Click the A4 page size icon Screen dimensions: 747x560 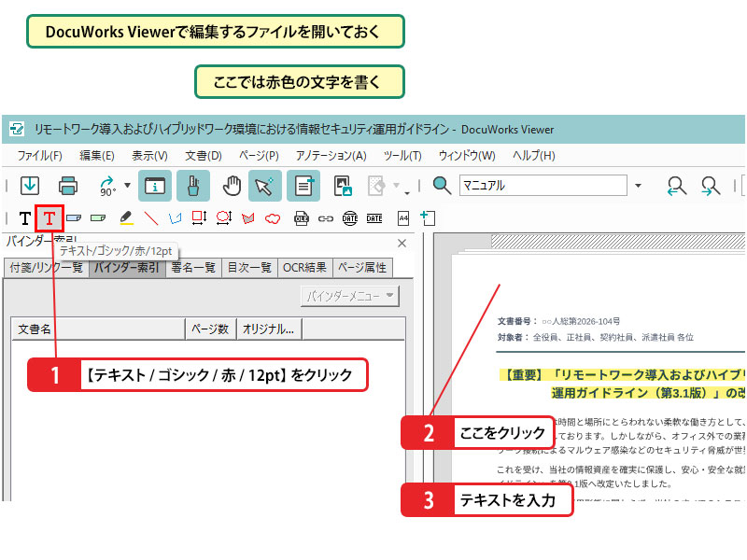coord(403,218)
